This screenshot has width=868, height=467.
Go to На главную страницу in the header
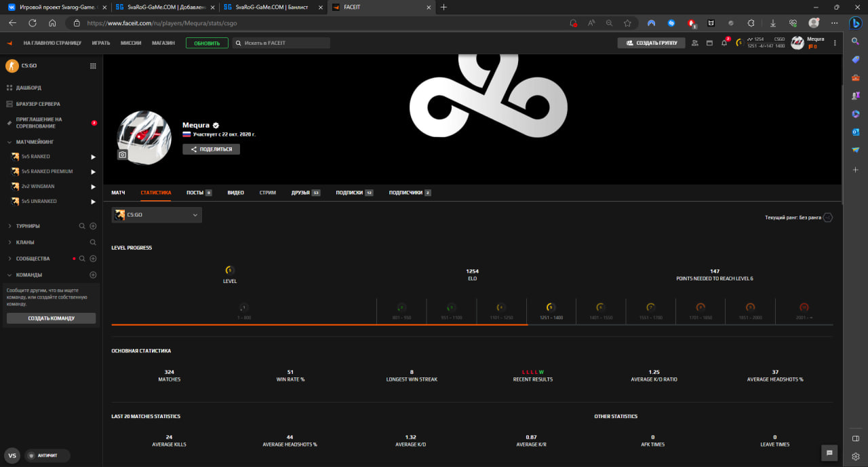[x=52, y=43]
